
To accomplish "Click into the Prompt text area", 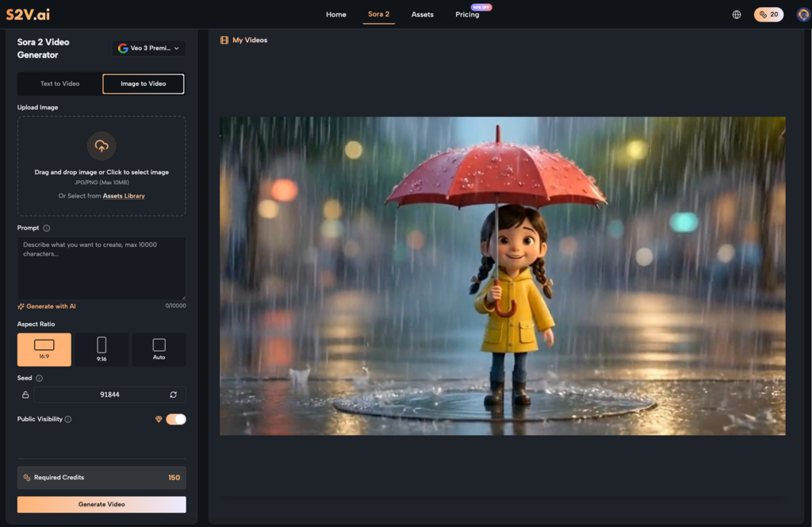I will [x=101, y=268].
